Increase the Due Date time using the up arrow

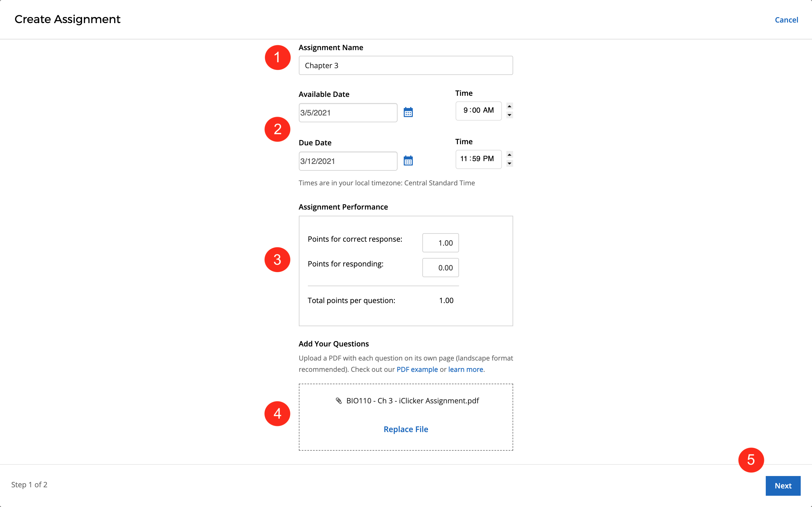pos(509,155)
